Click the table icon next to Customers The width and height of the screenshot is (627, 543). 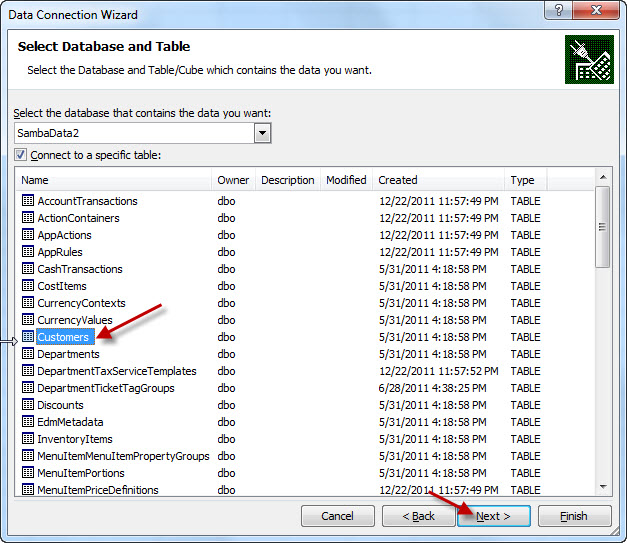28,337
